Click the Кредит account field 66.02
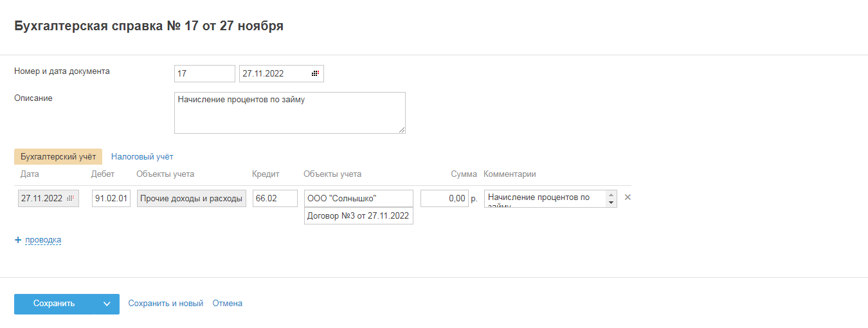 [x=275, y=199]
